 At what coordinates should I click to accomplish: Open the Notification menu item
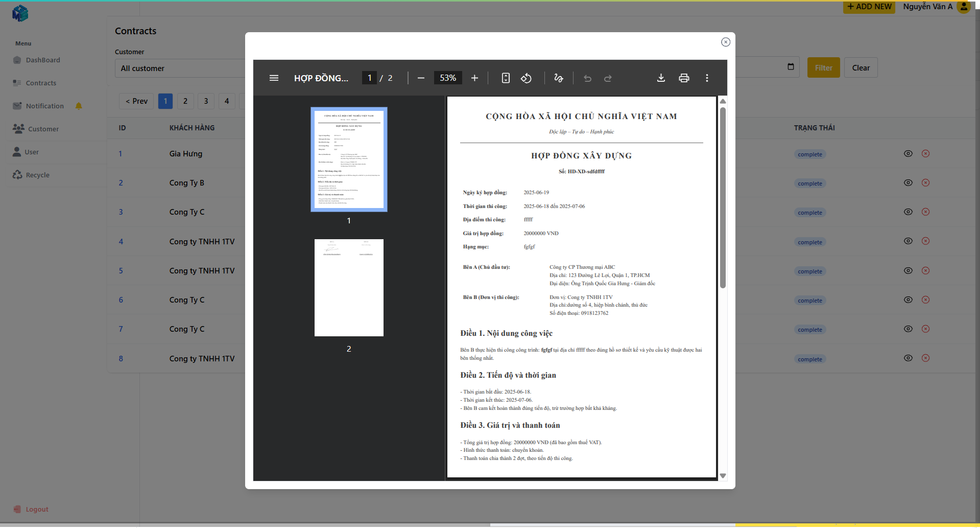point(45,106)
